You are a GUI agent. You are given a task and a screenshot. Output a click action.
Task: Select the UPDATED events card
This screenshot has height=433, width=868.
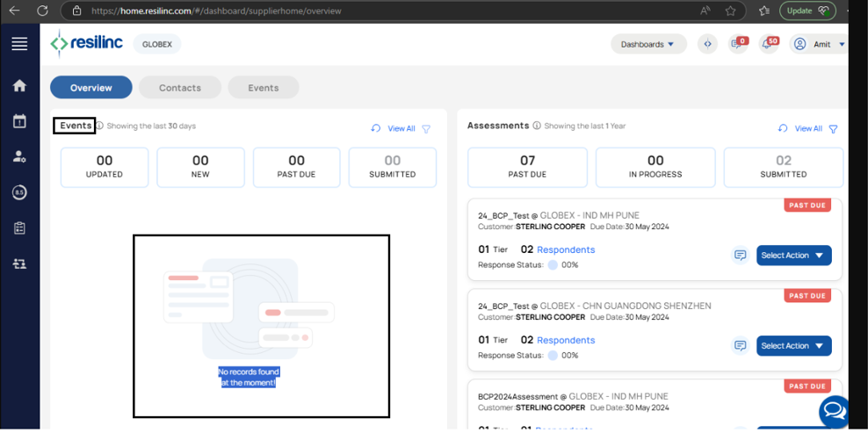pyautogui.click(x=105, y=167)
